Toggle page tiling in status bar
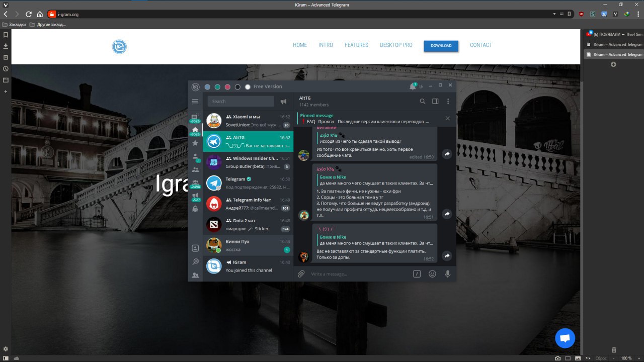The width and height of the screenshot is (644, 362). [x=568, y=358]
